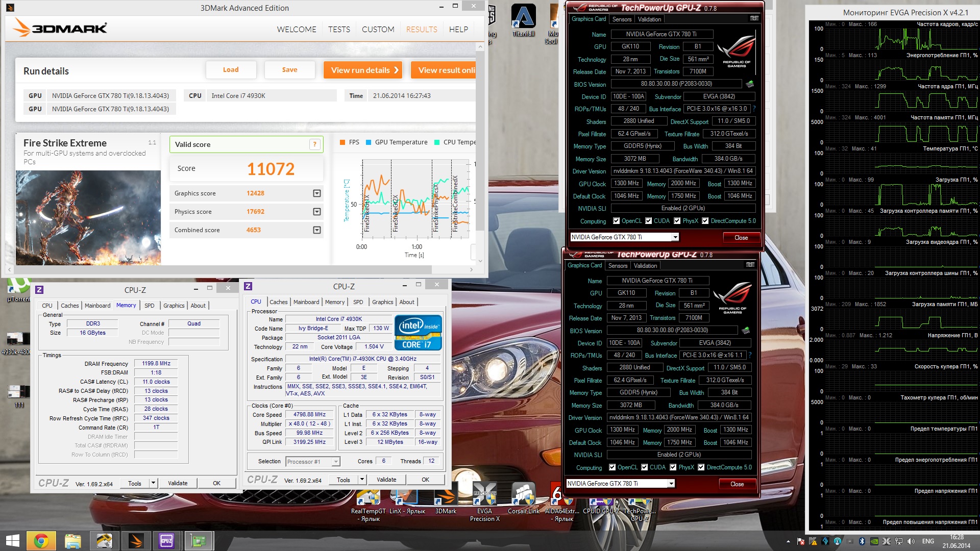The height and width of the screenshot is (551, 980).
Task: Switch to SPD tab in CPU-Z Memory window
Action: click(x=149, y=306)
